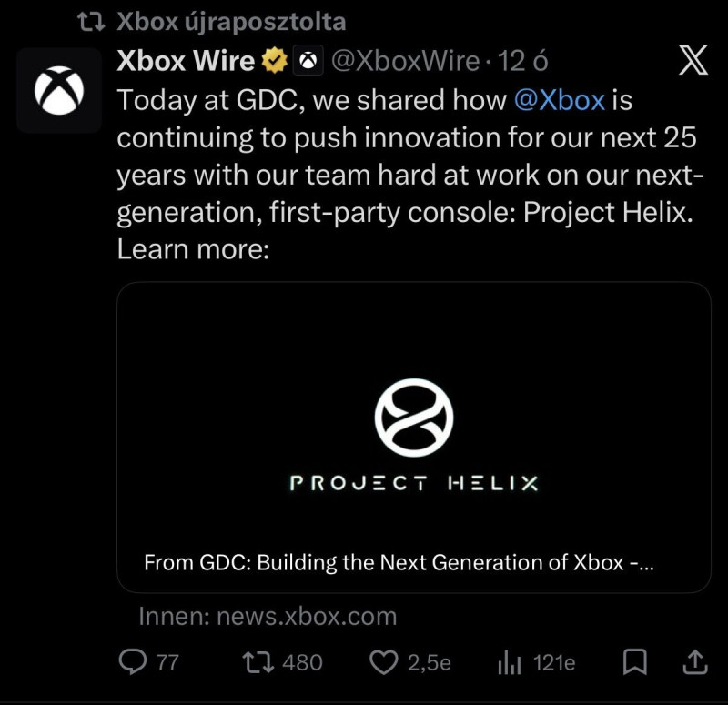Click the @XboxWire handle

coord(404,61)
